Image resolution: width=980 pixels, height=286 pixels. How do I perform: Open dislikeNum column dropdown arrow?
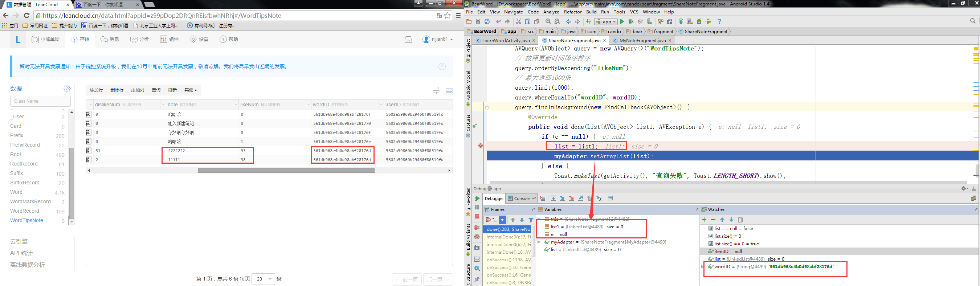(x=163, y=105)
